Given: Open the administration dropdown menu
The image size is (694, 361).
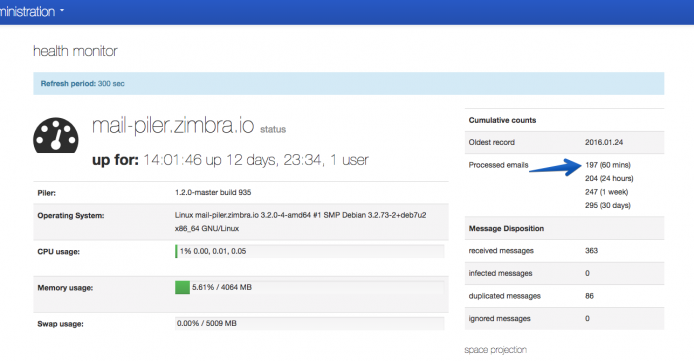Looking at the screenshot, I should (x=32, y=11).
